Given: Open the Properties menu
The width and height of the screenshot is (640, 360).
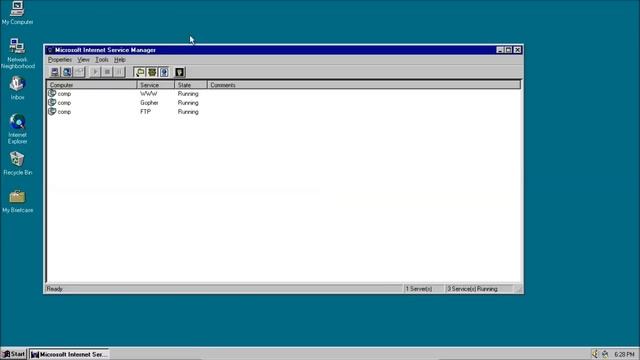Looking at the screenshot, I should tap(60, 60).
